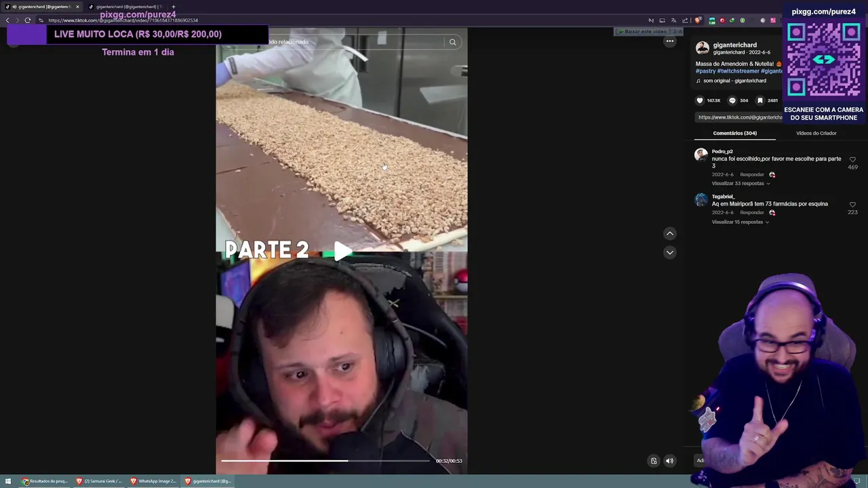Open giganterichard's avatar picture
868x488 pixels.
pyautogui.click(x=703, y=48)
